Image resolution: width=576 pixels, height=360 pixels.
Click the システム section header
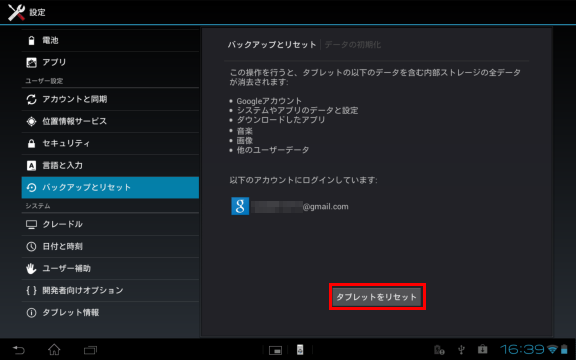38,206
